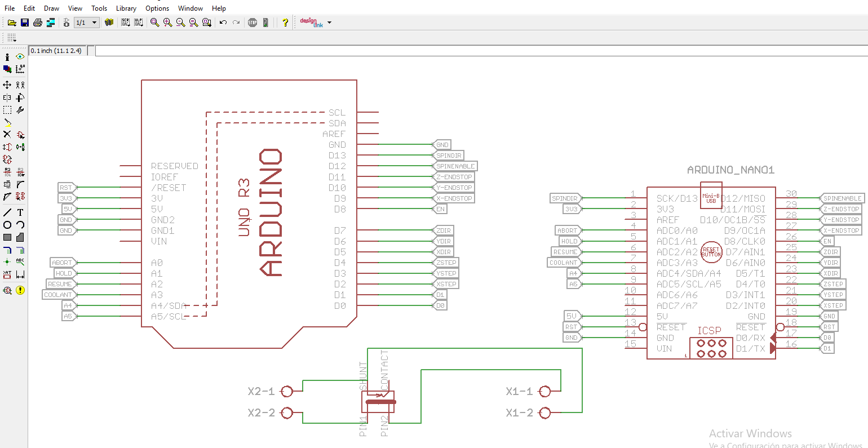The width and height of the screenshot is (868, 448).
Task: Select the Rotate tool
Action: click(20, 97)
